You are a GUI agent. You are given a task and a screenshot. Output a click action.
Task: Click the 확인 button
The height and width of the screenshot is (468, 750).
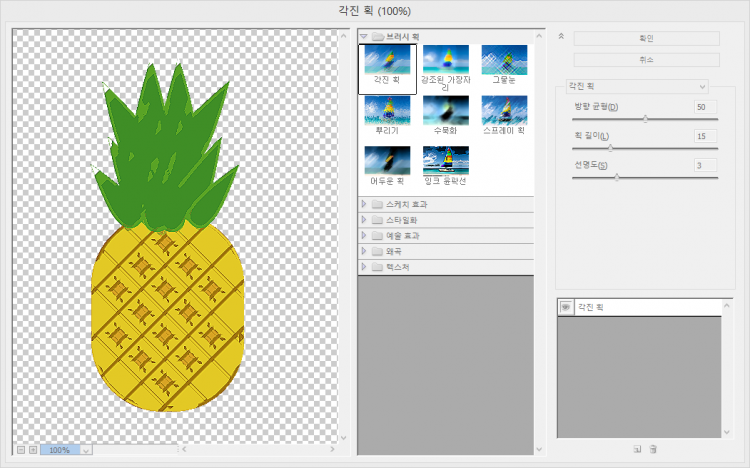point(646,39)
